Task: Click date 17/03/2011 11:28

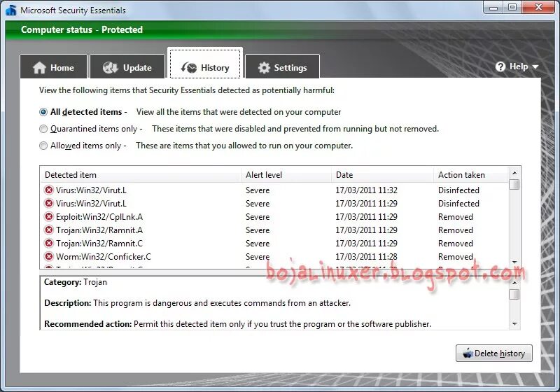Action: (366, 256)
